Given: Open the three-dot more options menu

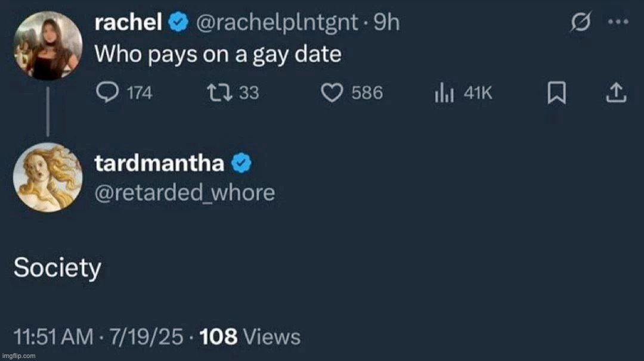Looking at the screenshot, I should click(618, 22).
